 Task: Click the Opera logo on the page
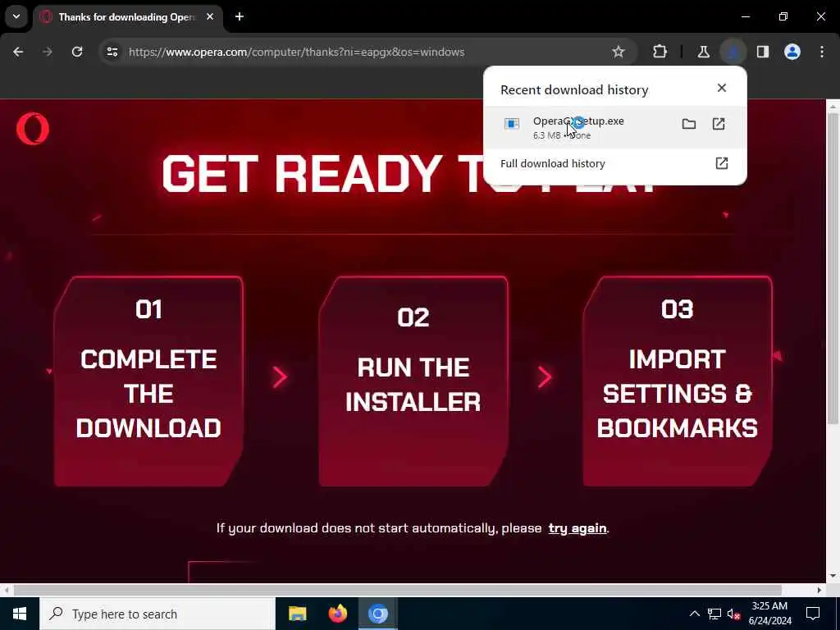point(33,129)
